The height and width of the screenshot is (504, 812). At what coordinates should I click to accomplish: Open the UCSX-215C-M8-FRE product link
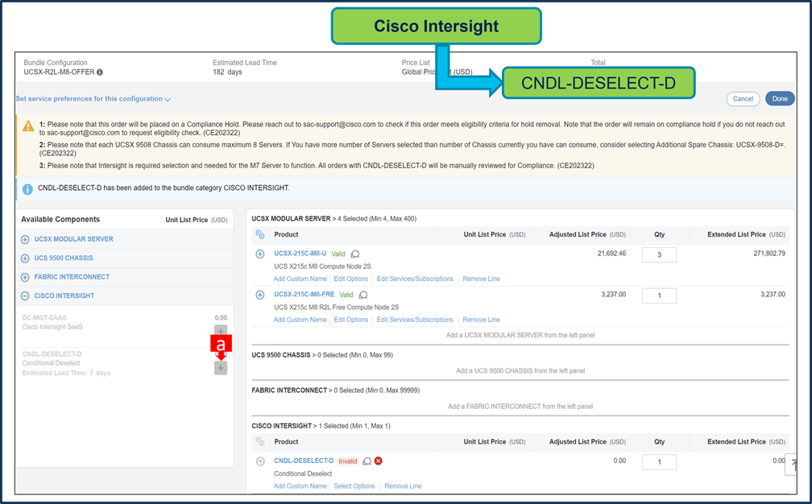(304, 295)
